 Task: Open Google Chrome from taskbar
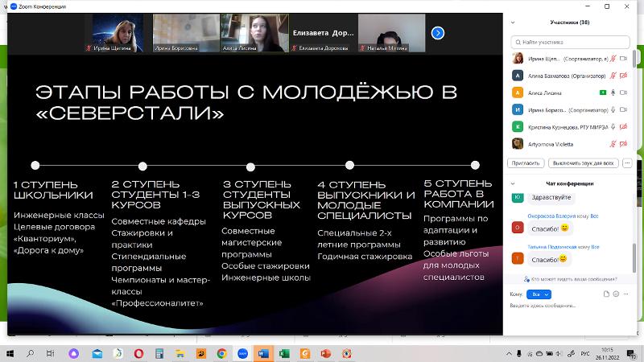pos(221,353)
